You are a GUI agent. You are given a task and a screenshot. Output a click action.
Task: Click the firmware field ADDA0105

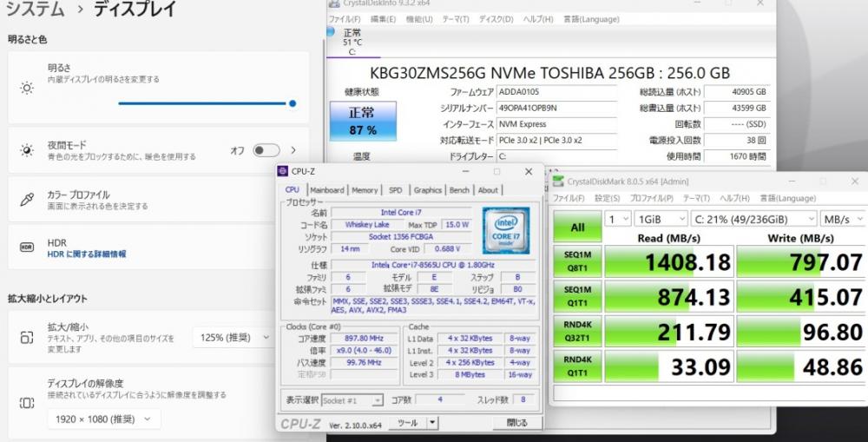557,92
